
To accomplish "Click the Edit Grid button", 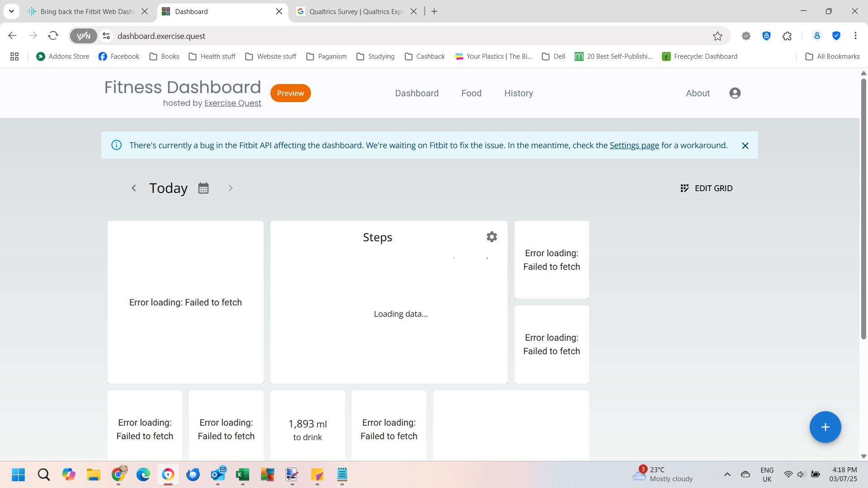I will [706, 188].
